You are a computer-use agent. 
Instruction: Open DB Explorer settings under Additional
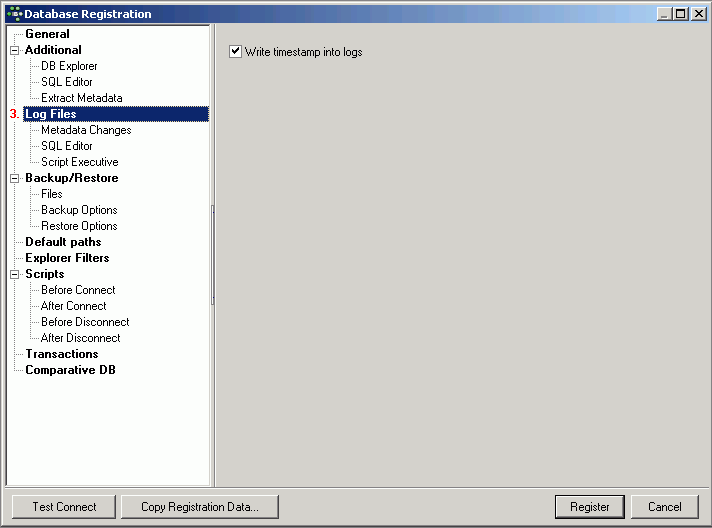69,66
